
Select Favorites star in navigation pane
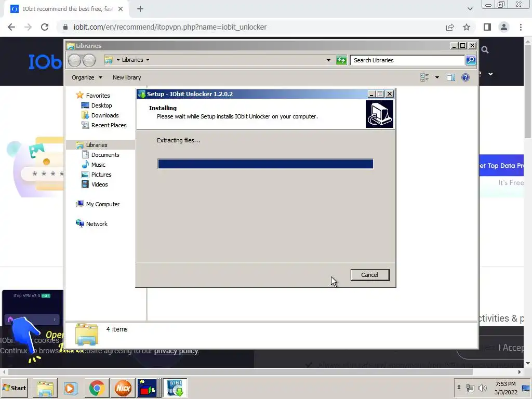(79, 96)
